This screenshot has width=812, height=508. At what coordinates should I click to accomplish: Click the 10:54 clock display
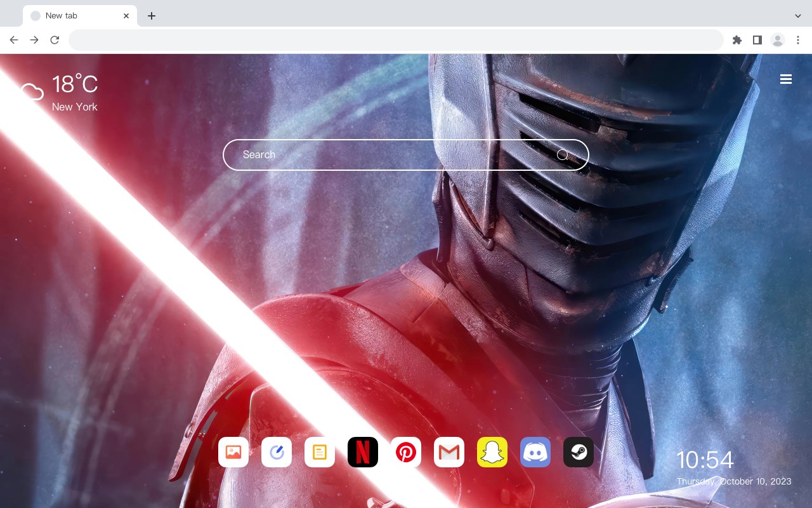[x=705, y=460]
